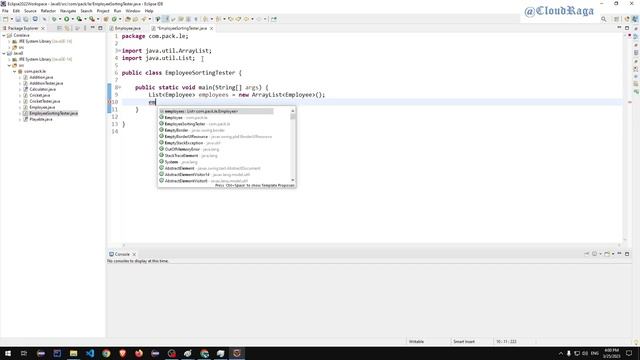Click the Back navigation toolbar icon
640x360 pixels.
(x=246, y=19)
